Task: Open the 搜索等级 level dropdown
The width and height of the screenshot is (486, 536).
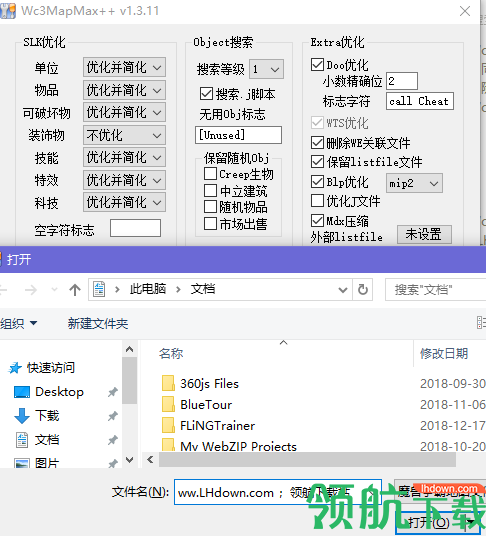Action: 266,69
